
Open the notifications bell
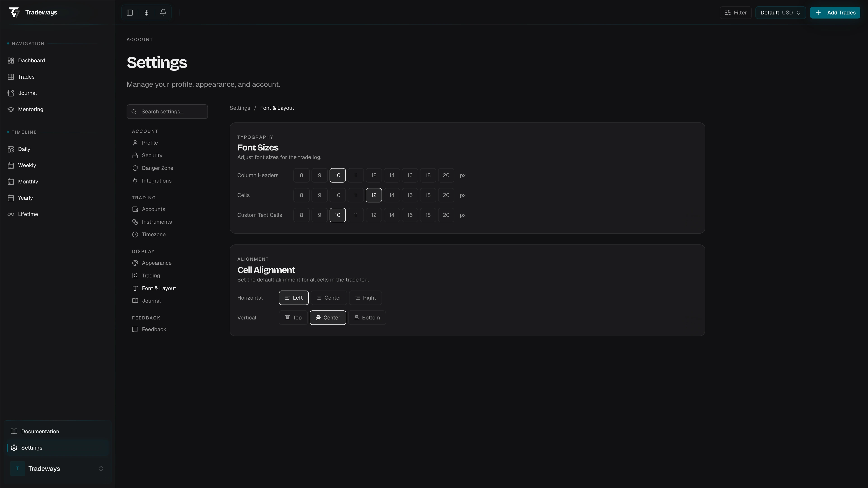[163, 12]
